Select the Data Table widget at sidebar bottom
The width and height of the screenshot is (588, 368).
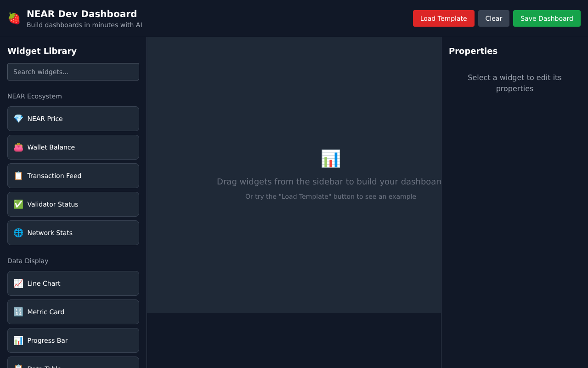coord(73,366)
